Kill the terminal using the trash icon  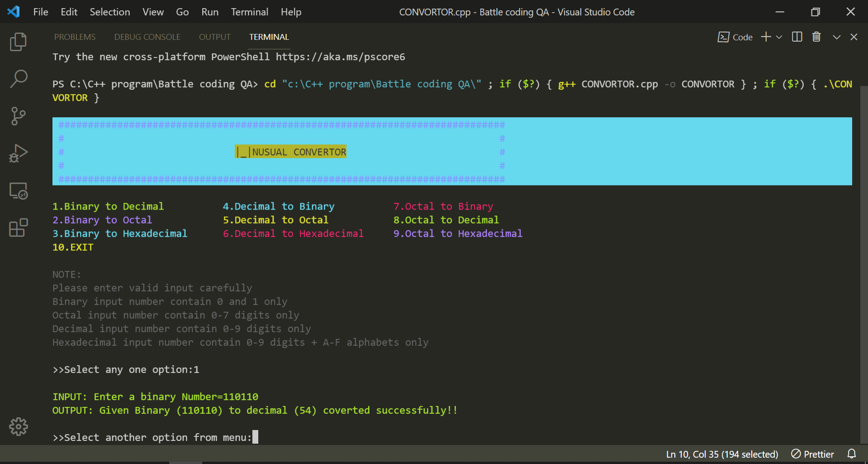tap(816, 37)
